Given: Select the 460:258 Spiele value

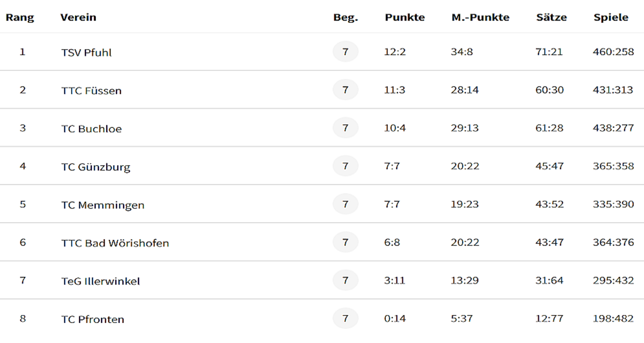Looking at the screenshot, I should [x=613, y=52].
